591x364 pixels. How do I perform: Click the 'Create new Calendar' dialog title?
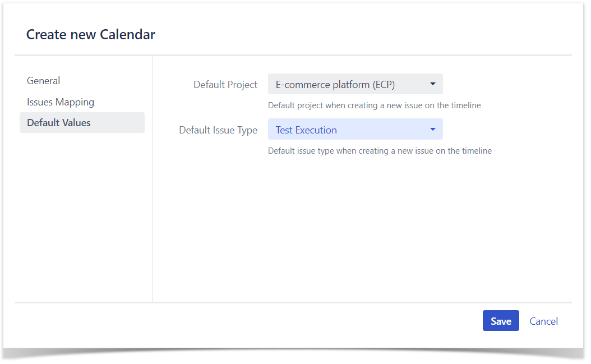pyautogui.click(x=91, y=34)
